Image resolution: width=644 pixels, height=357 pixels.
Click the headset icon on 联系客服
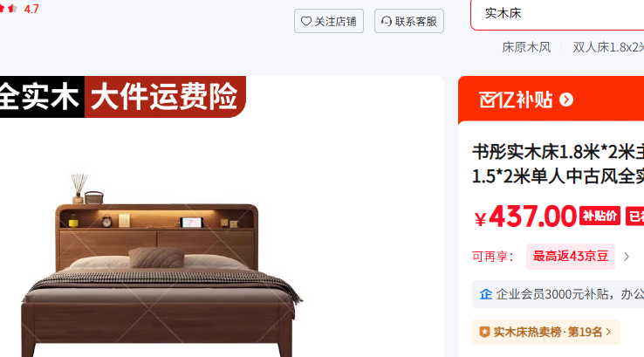[386, 21]
